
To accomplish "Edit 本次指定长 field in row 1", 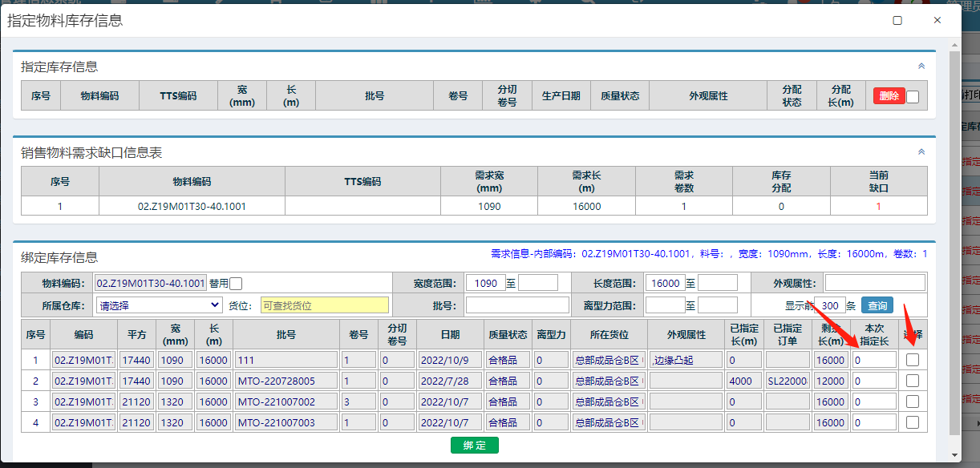I will coord(874,361).
